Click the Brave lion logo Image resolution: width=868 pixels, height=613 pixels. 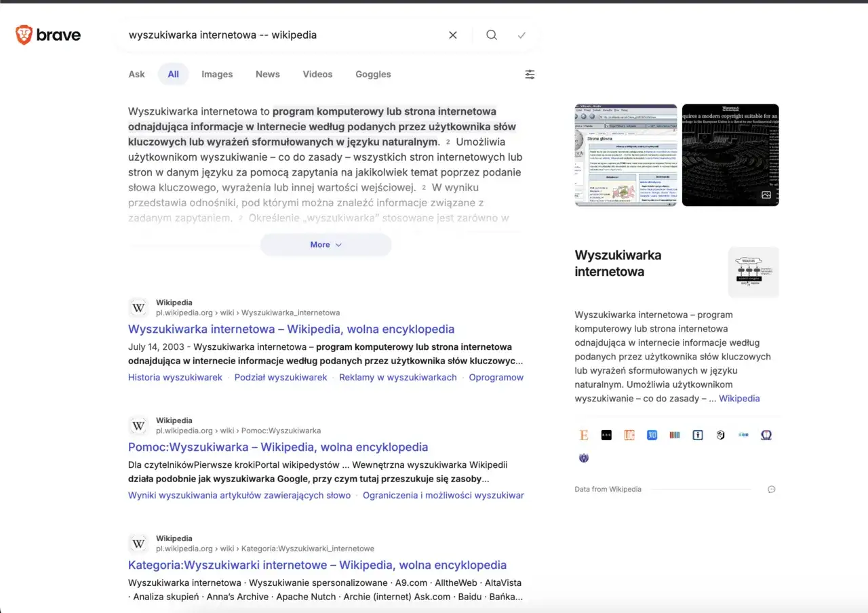tap(24, 35)
